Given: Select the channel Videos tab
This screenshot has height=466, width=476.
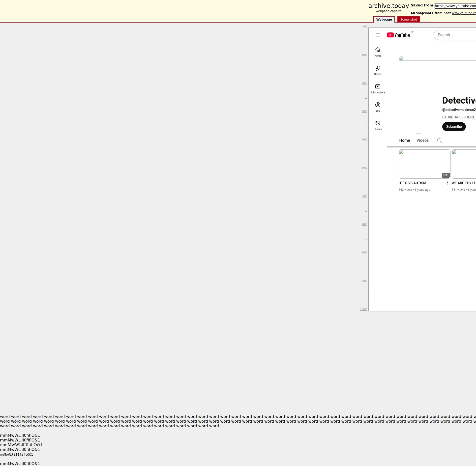Looking at the screenshot, I should [422, 140].
